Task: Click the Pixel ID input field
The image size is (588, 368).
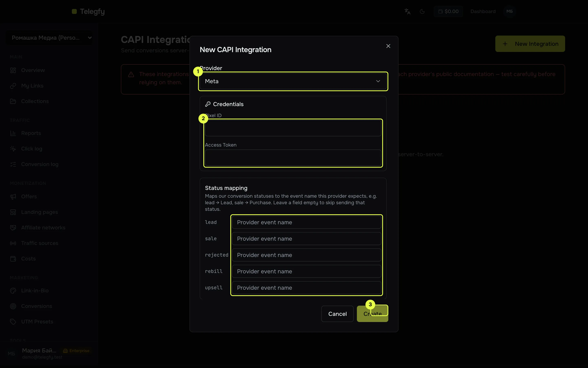Action: 293,128
